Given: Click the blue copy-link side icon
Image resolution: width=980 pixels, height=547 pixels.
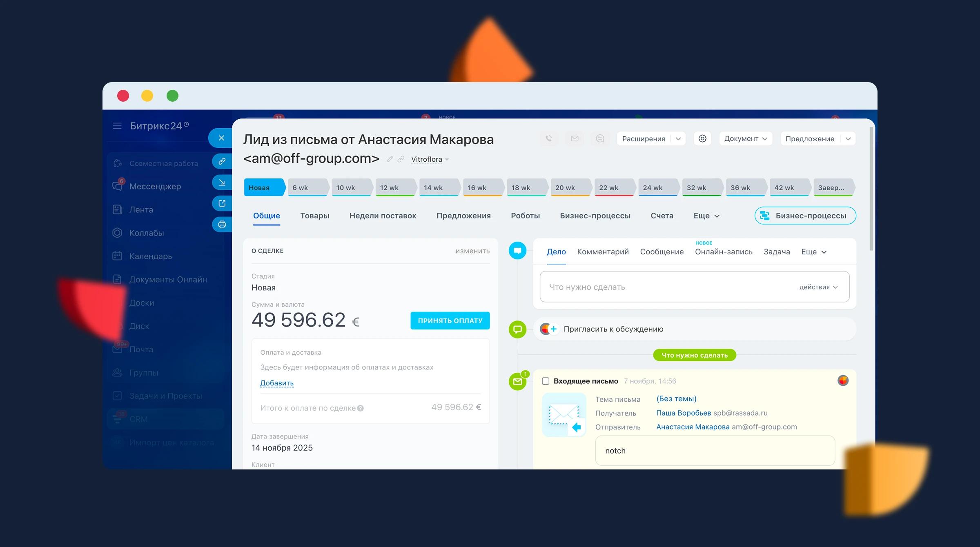Looking at the screenshot, I should tap(222, 161).
